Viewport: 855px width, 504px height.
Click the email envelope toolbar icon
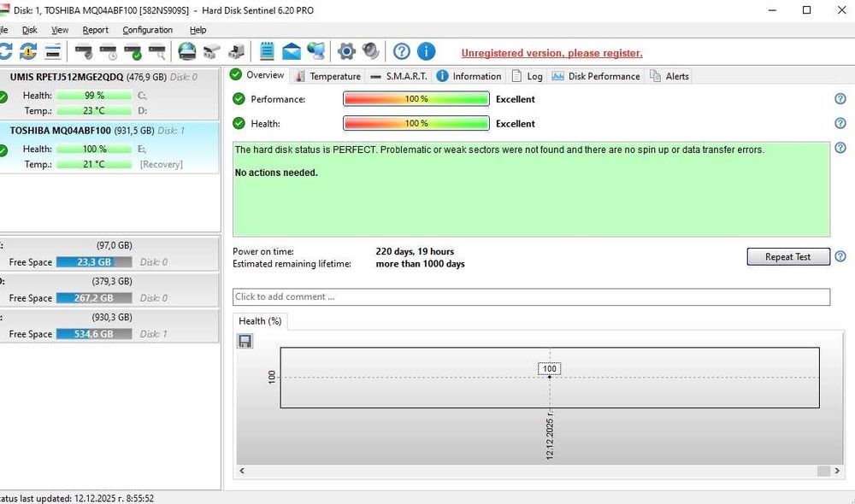(x=292, y=52)
